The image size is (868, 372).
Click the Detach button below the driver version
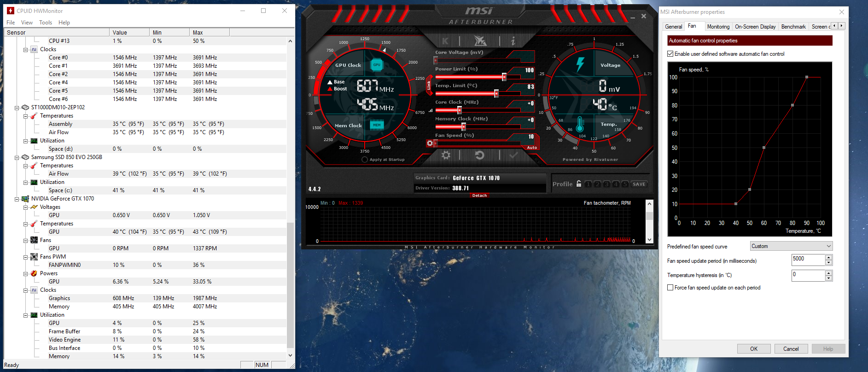479,195
